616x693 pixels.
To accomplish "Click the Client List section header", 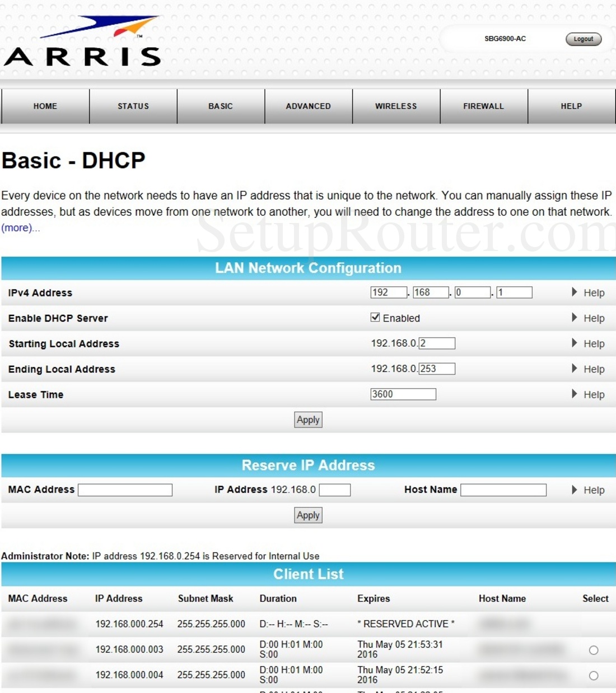I will tap(308, 574).
